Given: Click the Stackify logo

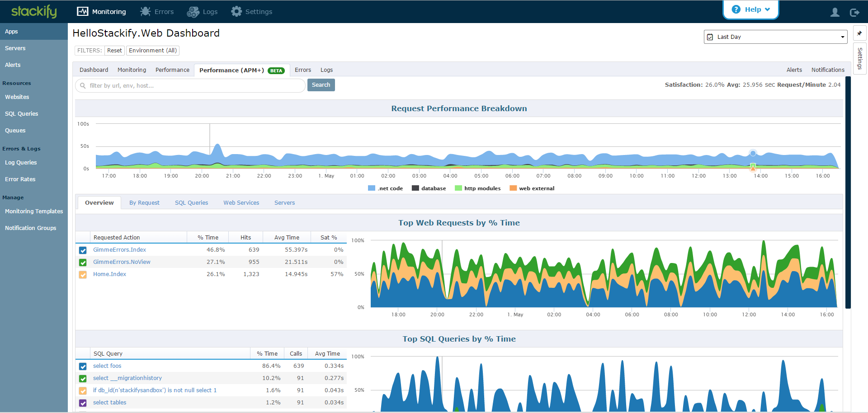Looking at the screenshot, I should click(34, 11).
